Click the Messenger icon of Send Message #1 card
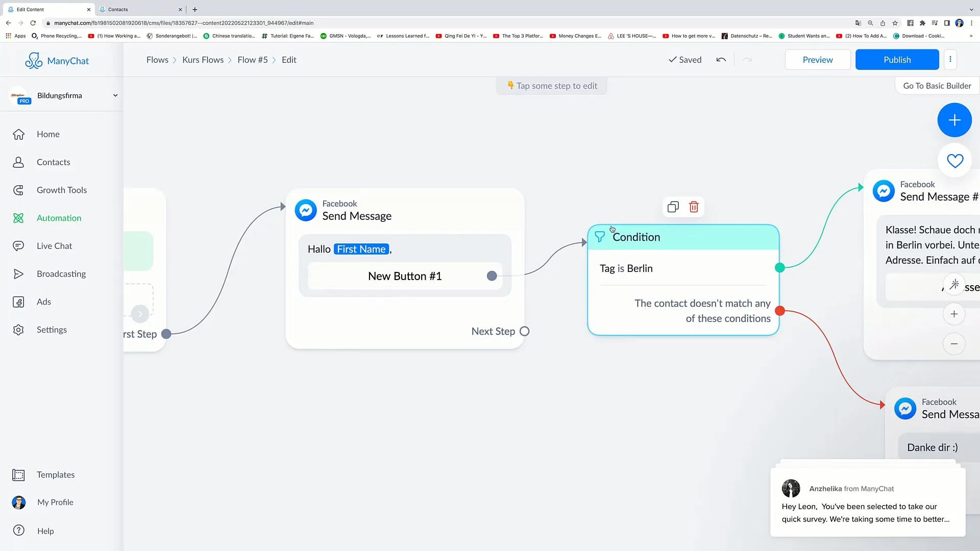 (884, 191)
